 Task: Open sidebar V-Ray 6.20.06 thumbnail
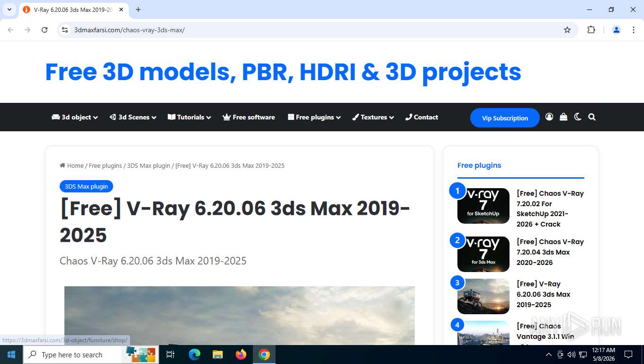pos(483,296)
